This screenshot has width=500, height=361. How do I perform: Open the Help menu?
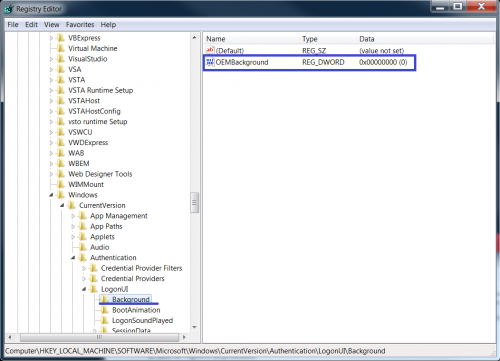pyautogui.click(x=108, y=25)
